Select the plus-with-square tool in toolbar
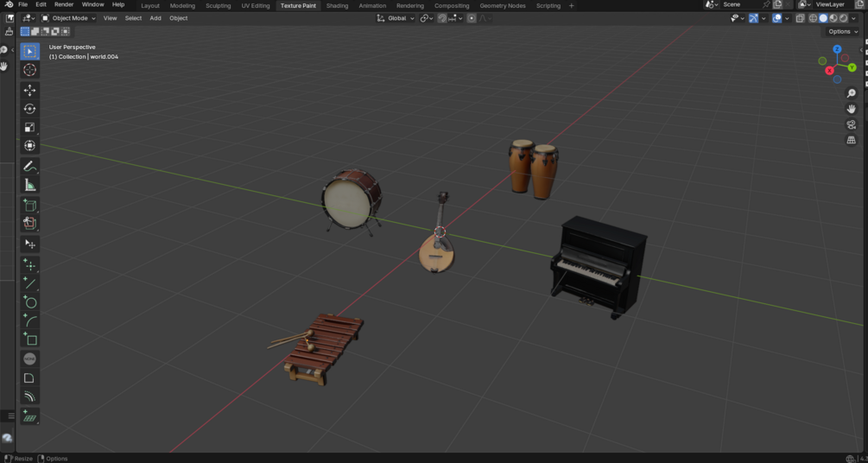The image size is (868, 463). pyautogui.click(x=30, y=339)
